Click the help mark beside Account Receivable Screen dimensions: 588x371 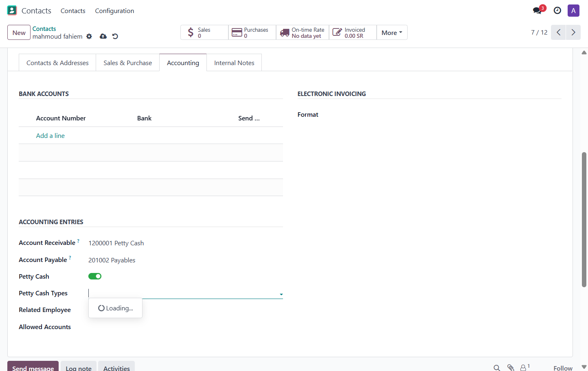tap(78, 241)
